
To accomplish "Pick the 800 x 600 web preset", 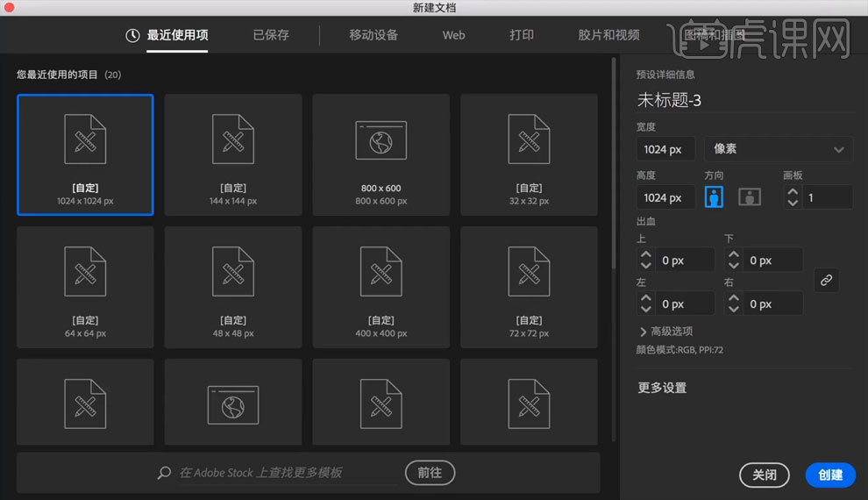I will click(381, 154).
